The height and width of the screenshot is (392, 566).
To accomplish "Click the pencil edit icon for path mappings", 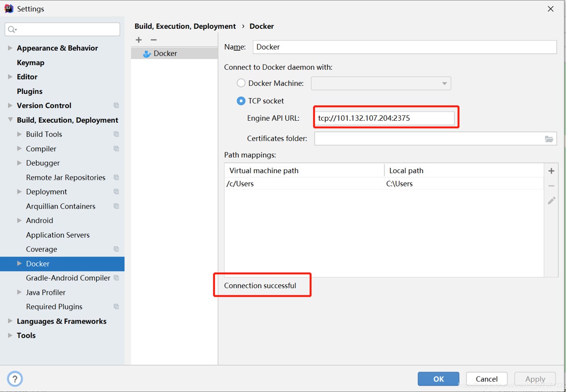I will pos(551,201).
